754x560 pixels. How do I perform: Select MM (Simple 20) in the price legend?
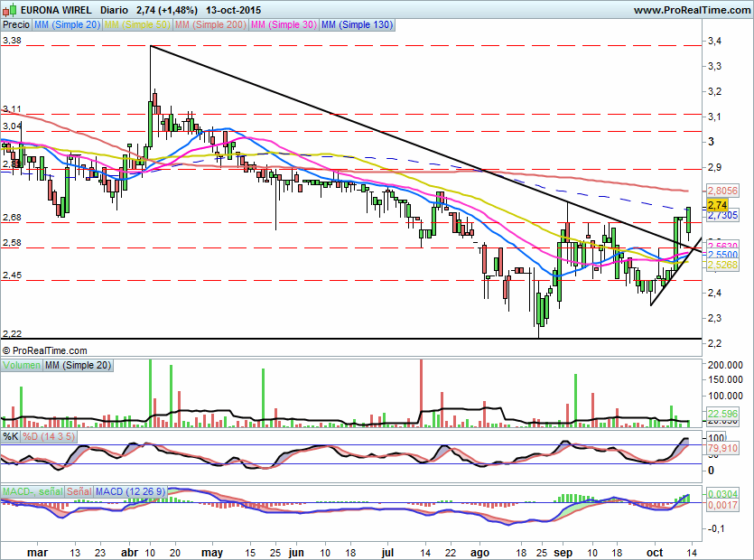tap(67, 24)
